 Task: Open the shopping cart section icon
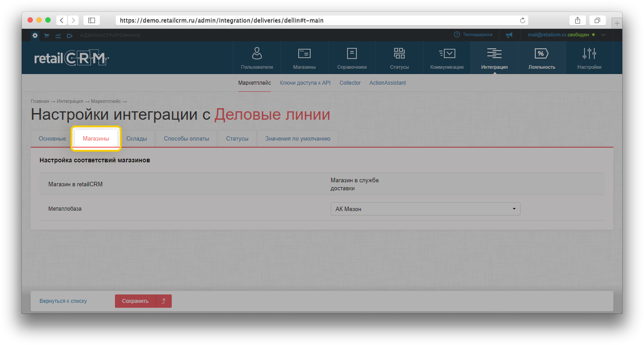point(47,35)
